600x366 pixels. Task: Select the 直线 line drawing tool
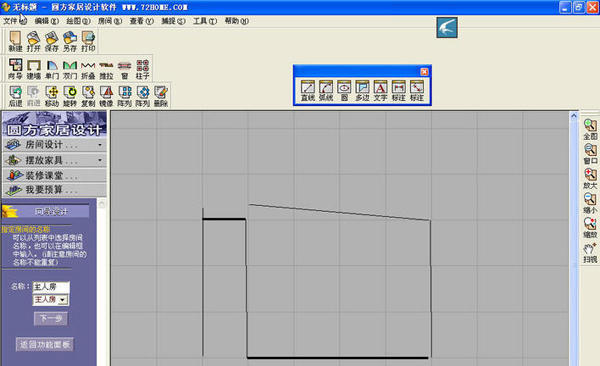coord(308,91)
